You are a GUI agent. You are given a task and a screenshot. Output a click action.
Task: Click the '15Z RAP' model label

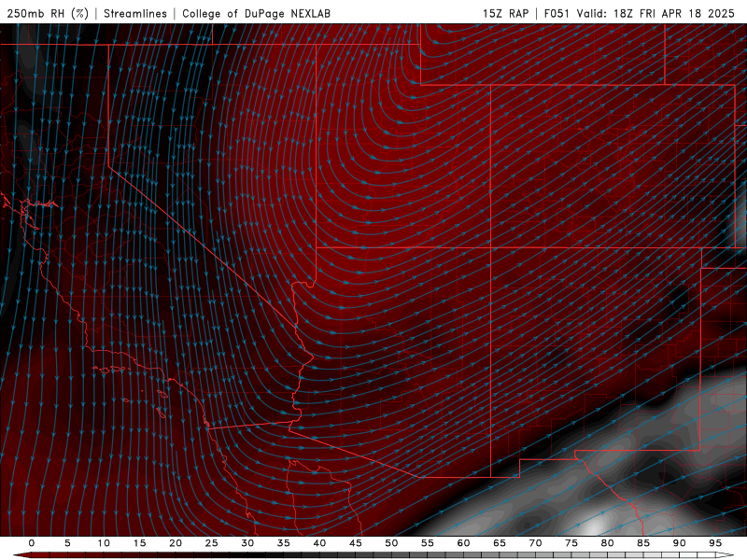[x=505, y=13]
